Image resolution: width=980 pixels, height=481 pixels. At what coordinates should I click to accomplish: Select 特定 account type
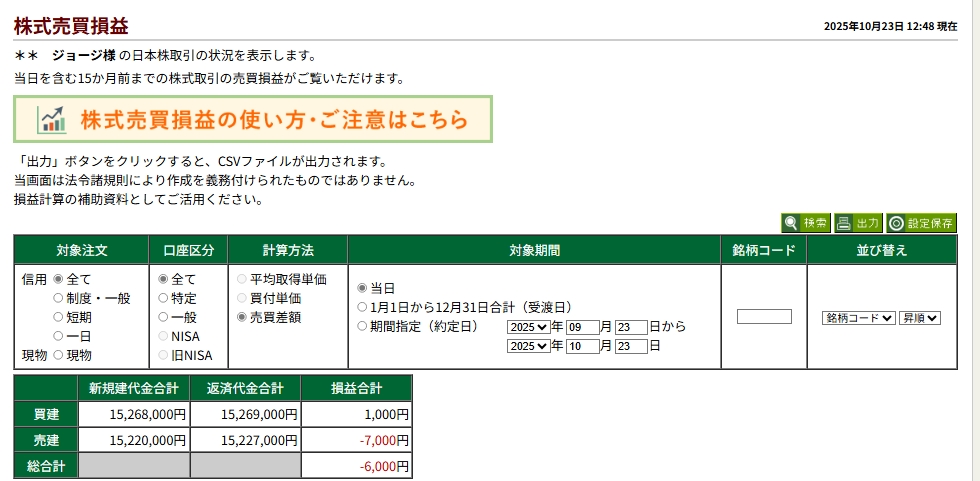click(x=164, y=298)
